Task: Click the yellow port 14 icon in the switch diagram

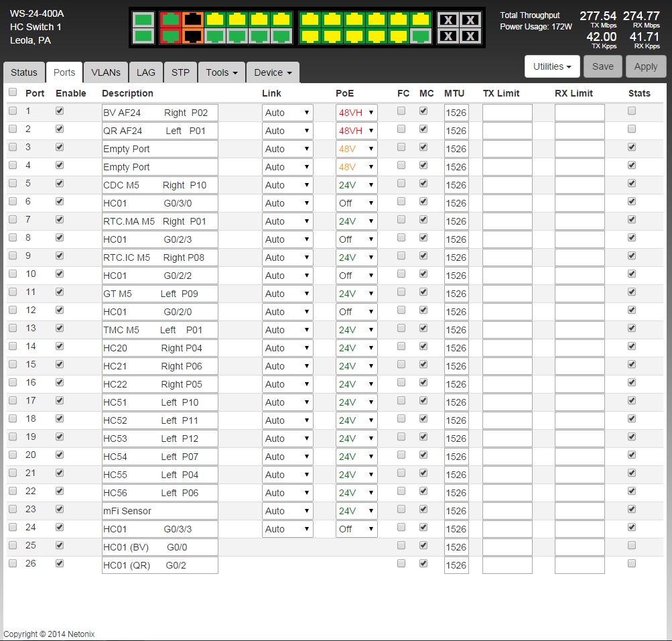Action: [310, 36]
